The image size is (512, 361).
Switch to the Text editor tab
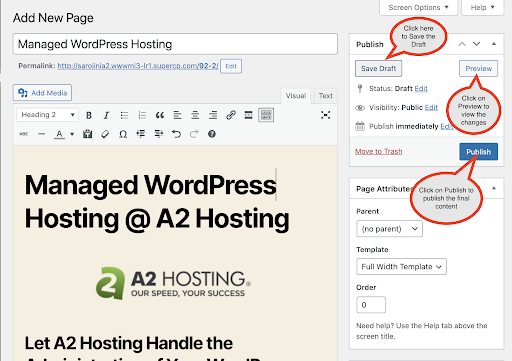(326, 96)
